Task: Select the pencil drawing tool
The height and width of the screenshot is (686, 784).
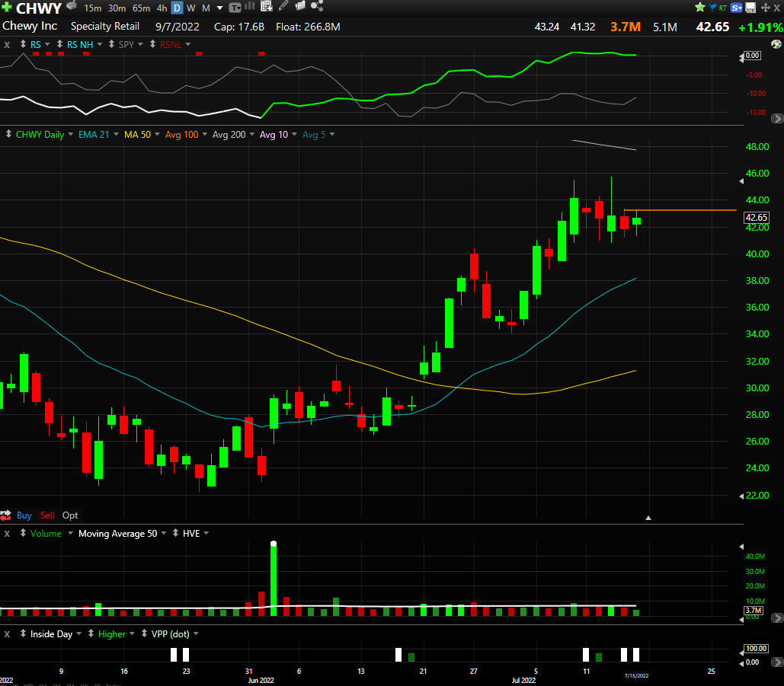Action: pos(283,6)
